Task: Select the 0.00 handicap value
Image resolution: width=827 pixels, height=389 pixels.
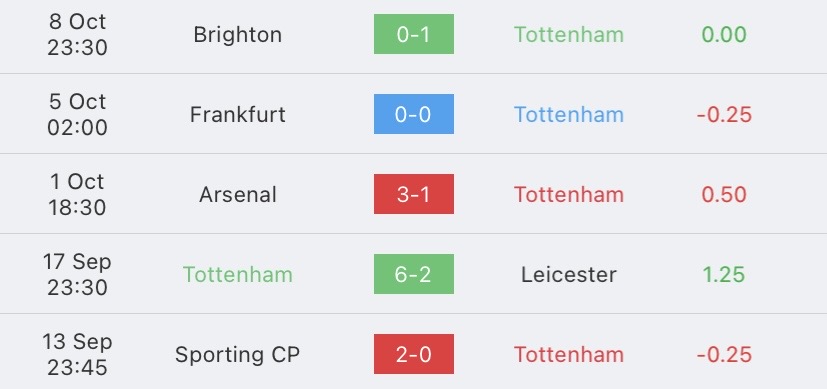Action: pos(724,34)
